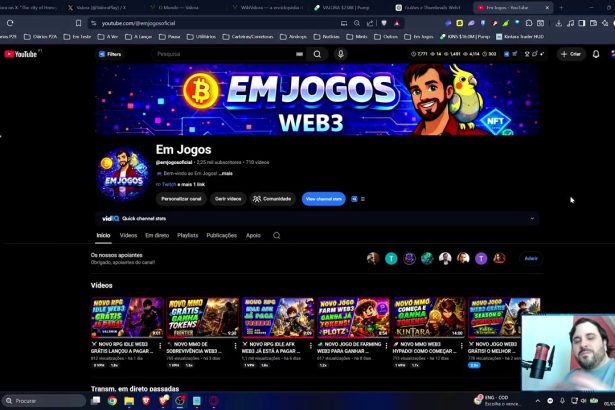Click the browser zoom magnifier icon
Image resolution: width=615 pixels, height=410 pixels.
357,23
